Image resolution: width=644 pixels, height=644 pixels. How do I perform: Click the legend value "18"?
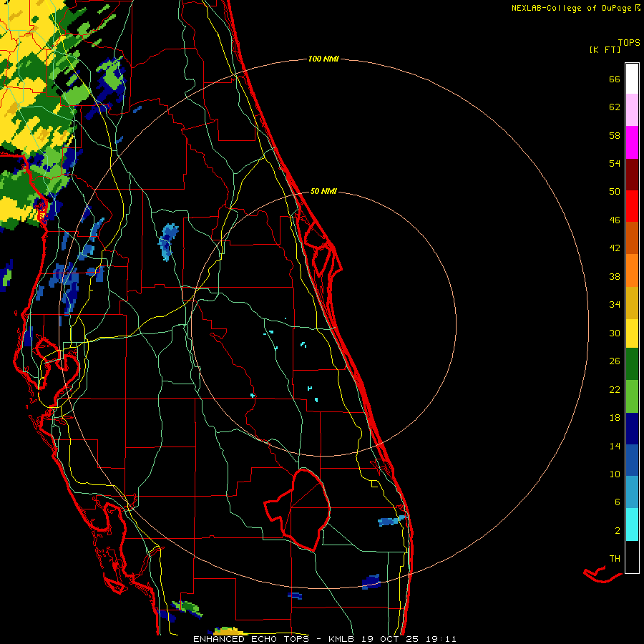click(x=615, y=418)
